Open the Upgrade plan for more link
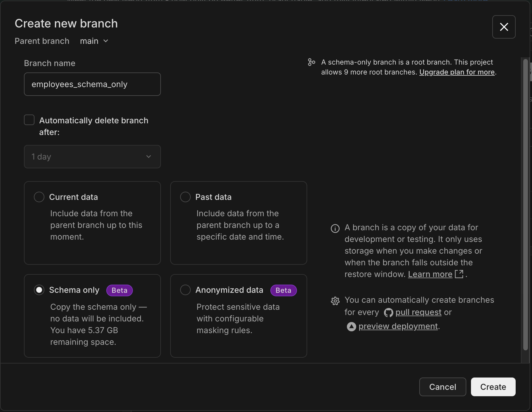 coord(457,72)
